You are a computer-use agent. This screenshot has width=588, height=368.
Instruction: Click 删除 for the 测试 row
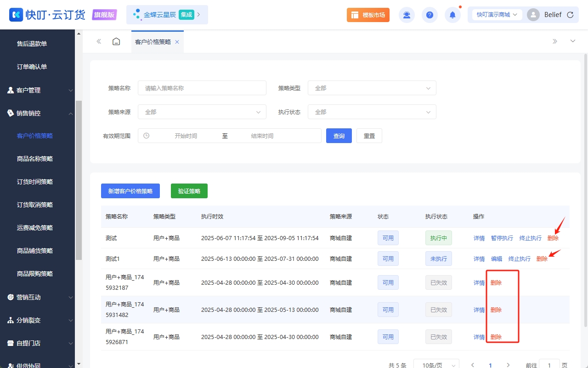tap(553, 238)
